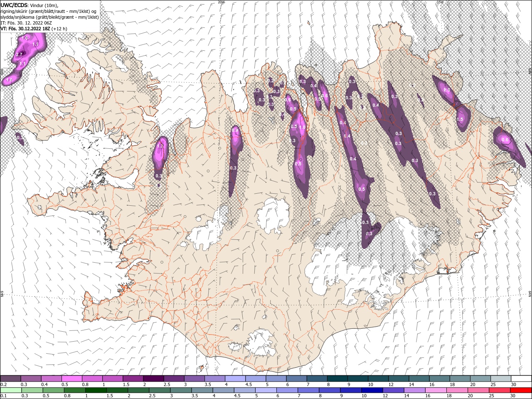The width and height of the screenshot is (532, 399).
Task: Click top-row legend swatch between 0.5 and 0.8
Action: [71, 378]
